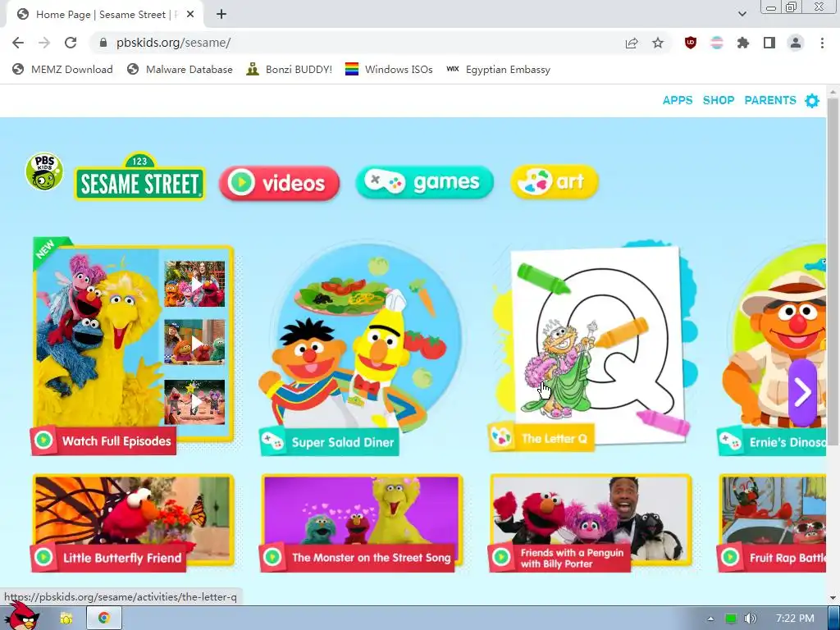Play the middle small video thumbnail
The width and height of the screenshot is (840, 630).
coord(194,342)
